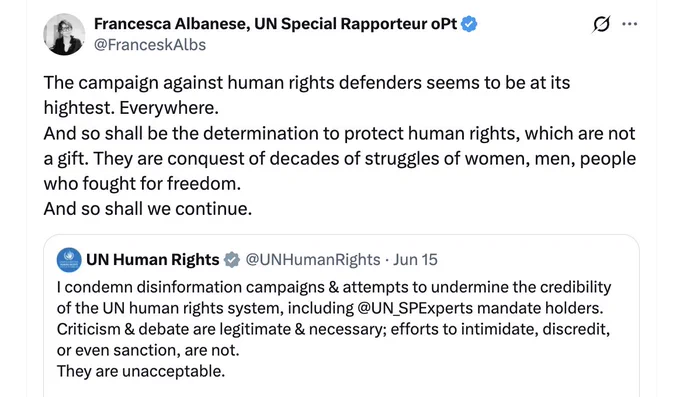Open the UN Human Rights account name
The width and height of the screenshot is (680, 397).
[153, 259]
